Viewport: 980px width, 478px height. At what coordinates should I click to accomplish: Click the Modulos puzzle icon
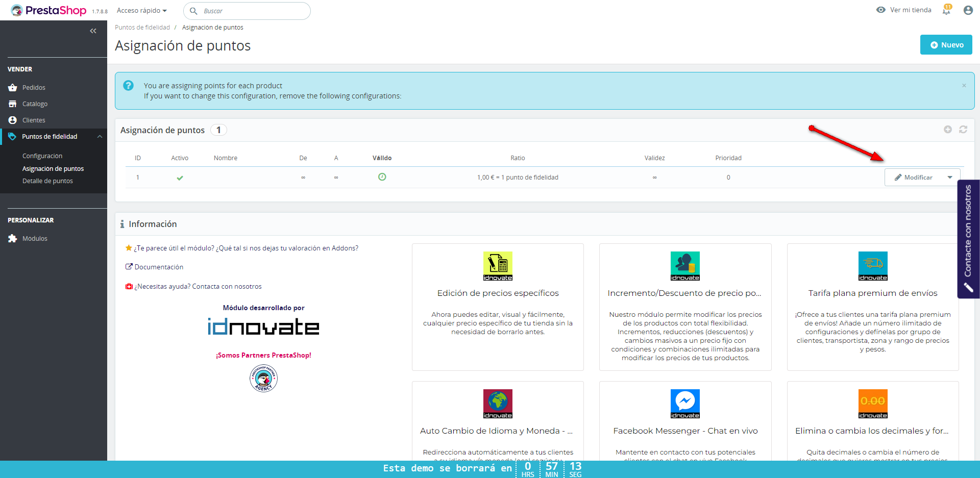(13, 238)
